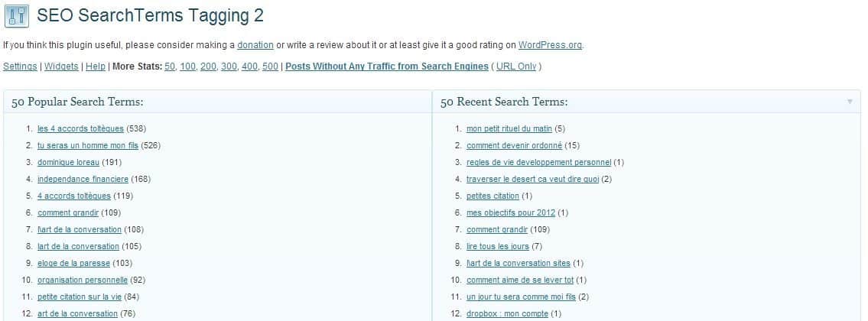The image size is (868, 321).
Task: Open search term 'les 4 accords toltèques'
Action: coord(80,129)
